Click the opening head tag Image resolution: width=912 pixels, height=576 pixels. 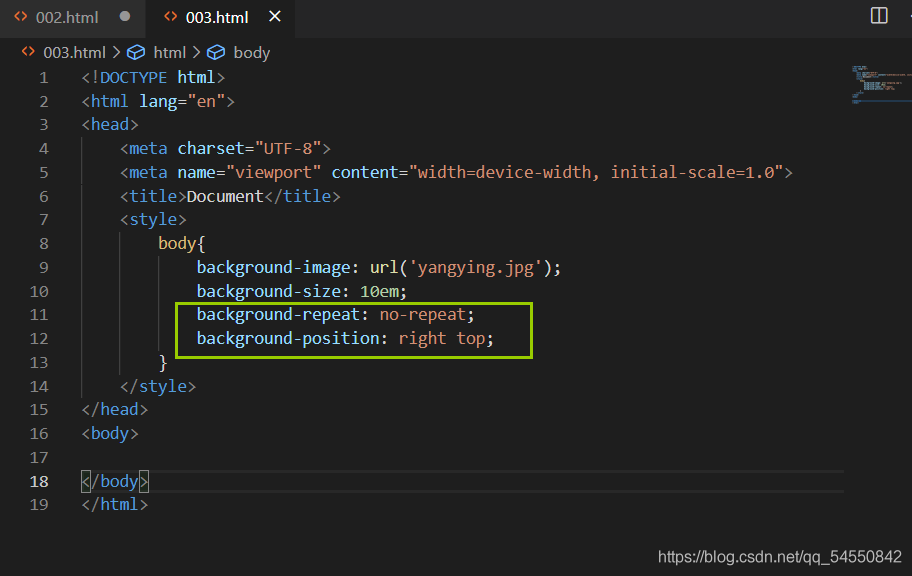110,125
